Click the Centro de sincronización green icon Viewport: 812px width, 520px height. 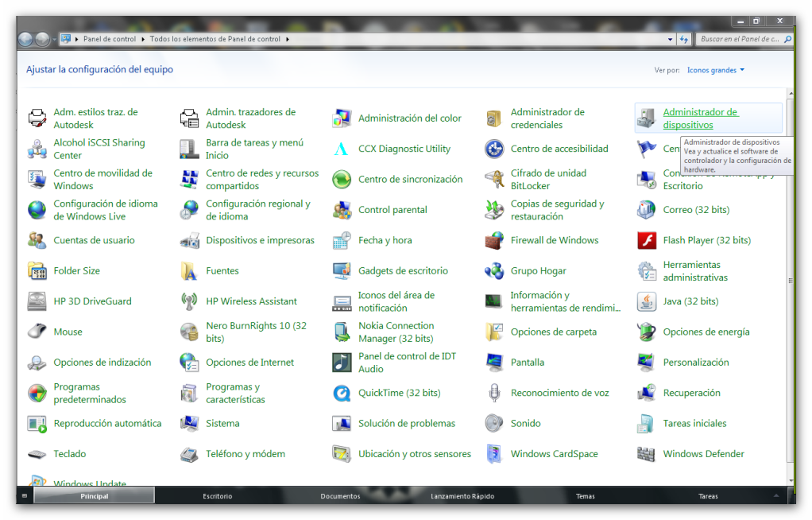tap(342, 180)
